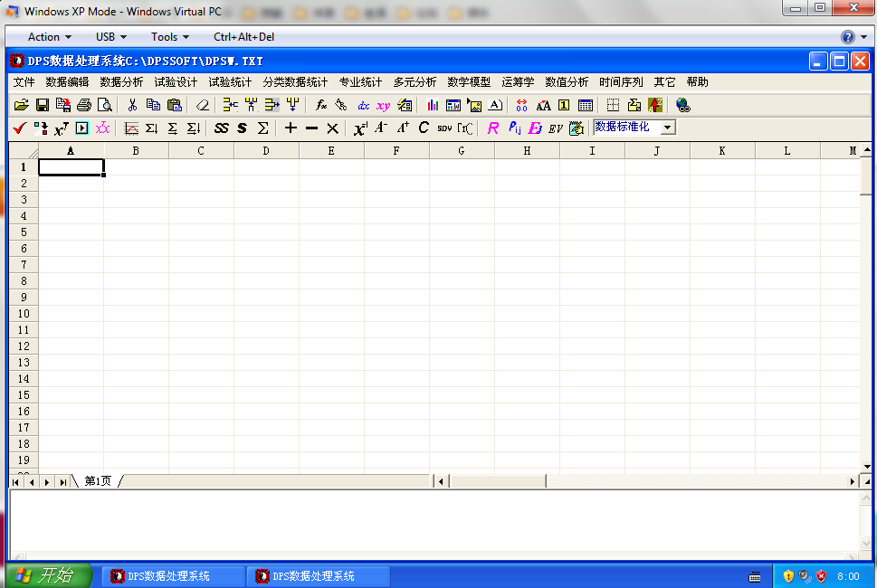Open the 多元分析 menu

[x=415, y=82]
